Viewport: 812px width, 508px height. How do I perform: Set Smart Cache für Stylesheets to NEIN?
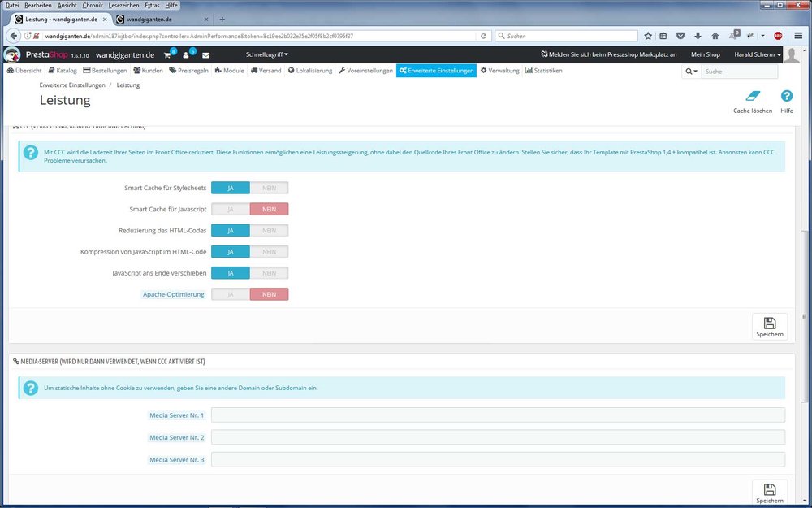click(x=270, y=188)
